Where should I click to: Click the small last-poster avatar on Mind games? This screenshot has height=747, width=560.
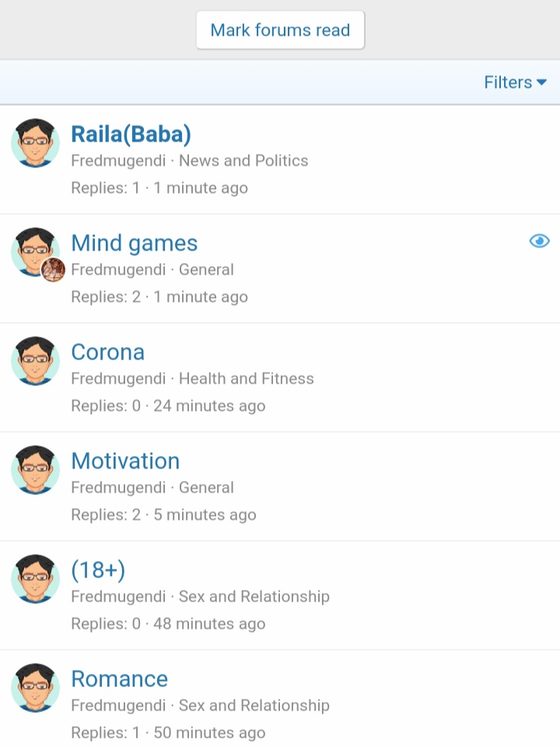(x=53, y=270)
